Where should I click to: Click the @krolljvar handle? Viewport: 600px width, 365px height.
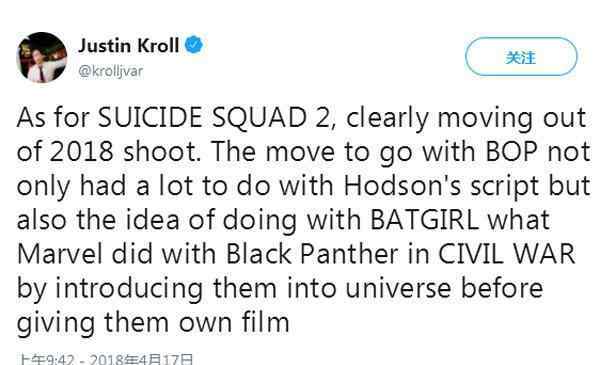click(x=111, y=71)
